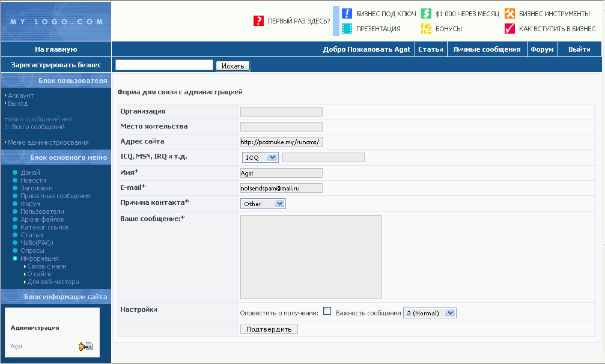605x364 pixels.
Task: Open Зарегистрировать бизнес menu item
Action: pyautogui.click(x=56, y=65)
